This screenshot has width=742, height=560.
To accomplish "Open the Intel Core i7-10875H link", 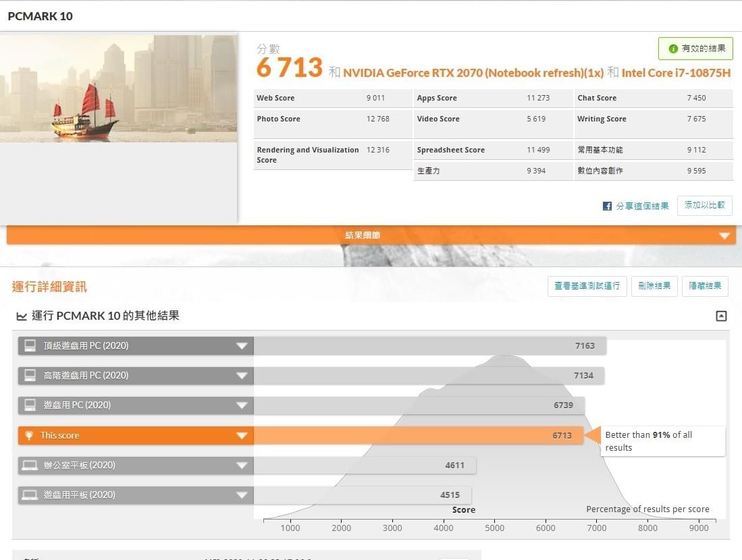I will [x=677, y=73].
